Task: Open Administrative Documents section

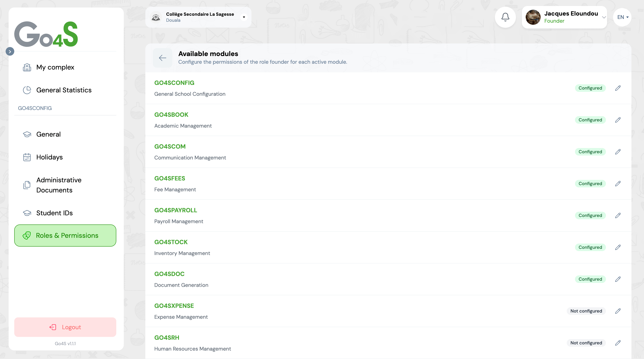Action: (59, 185)
